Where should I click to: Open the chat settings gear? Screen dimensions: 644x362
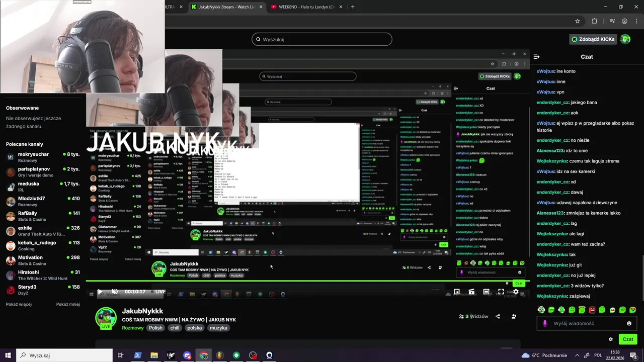[611, 339]
